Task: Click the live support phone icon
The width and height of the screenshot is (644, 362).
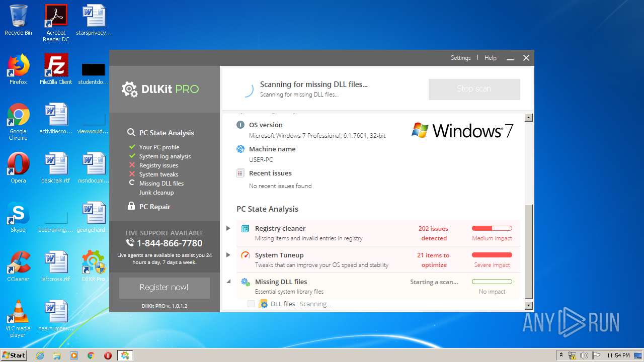Action: click(x=130, y=243)
